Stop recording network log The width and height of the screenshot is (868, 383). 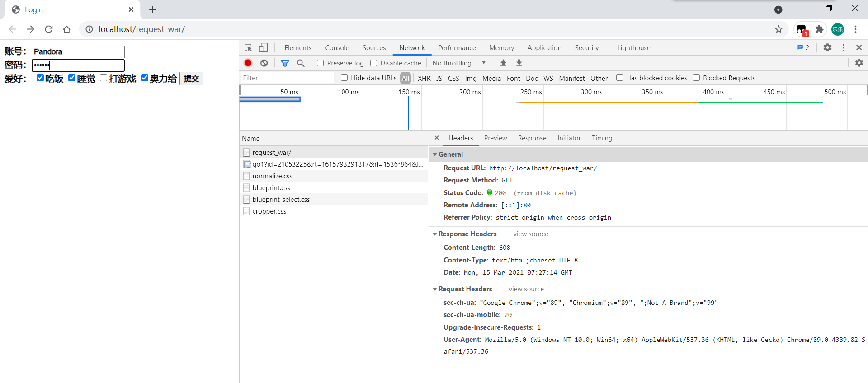[248, 63]
